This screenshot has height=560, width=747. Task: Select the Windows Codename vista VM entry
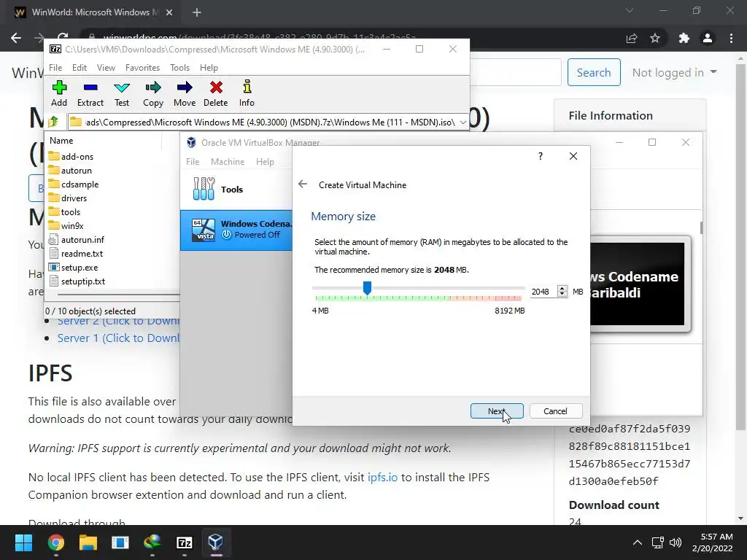coord(237,230)
